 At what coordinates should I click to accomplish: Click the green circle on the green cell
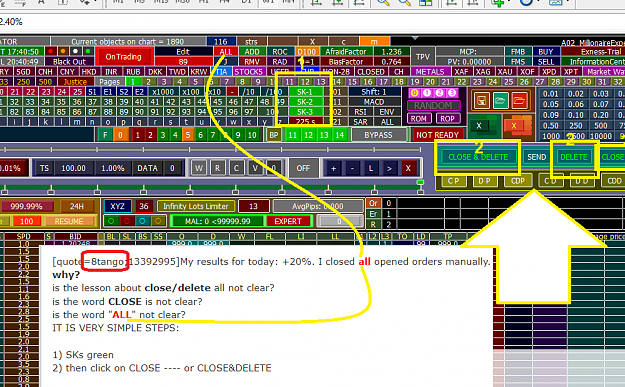111,221
